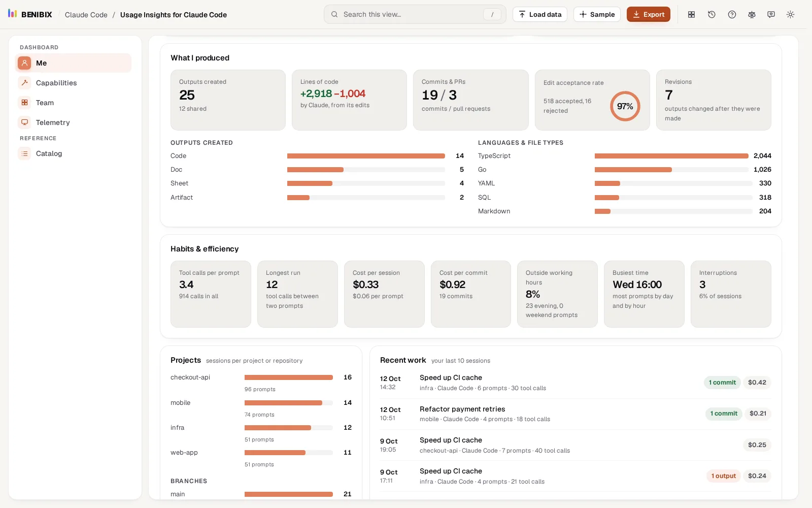Click the Usage Insights for Claude Code title
This screenshot has width=812, height=508.
[174, 15]
